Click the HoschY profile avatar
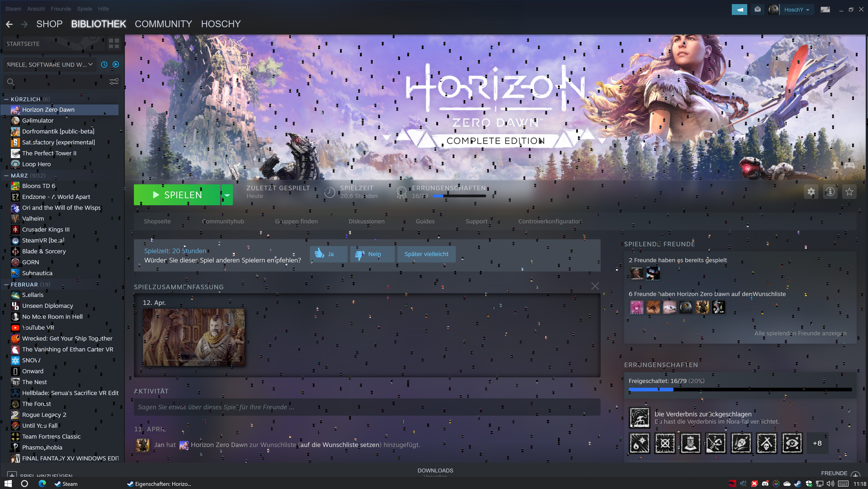Image resolution: width=868 pixels, height=489 pixels. [x=774, y=10]
